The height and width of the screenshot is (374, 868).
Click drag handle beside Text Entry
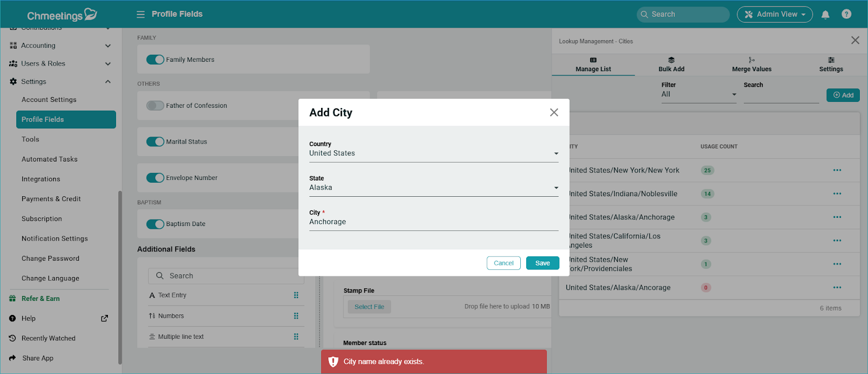coord(296,295)
